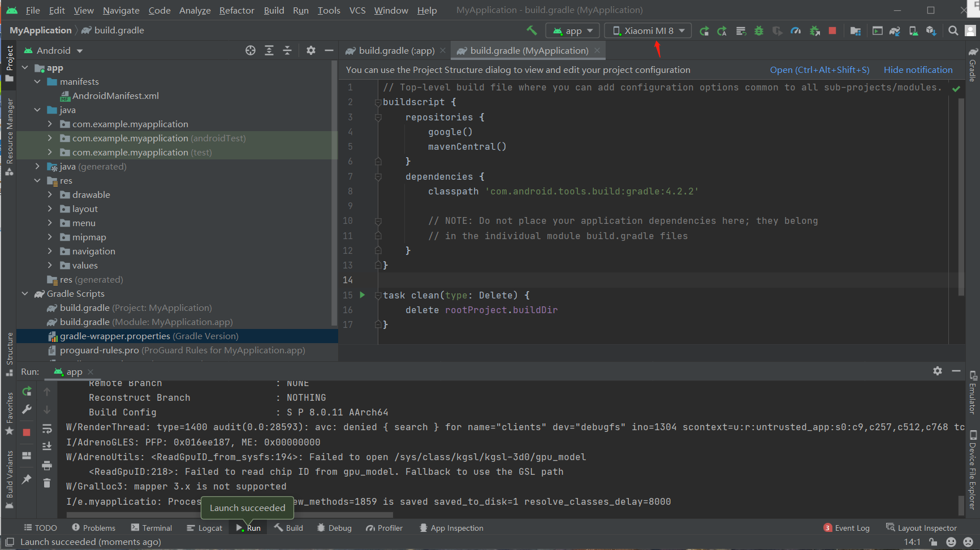Open Run panel gear settings

click(938, 371)
